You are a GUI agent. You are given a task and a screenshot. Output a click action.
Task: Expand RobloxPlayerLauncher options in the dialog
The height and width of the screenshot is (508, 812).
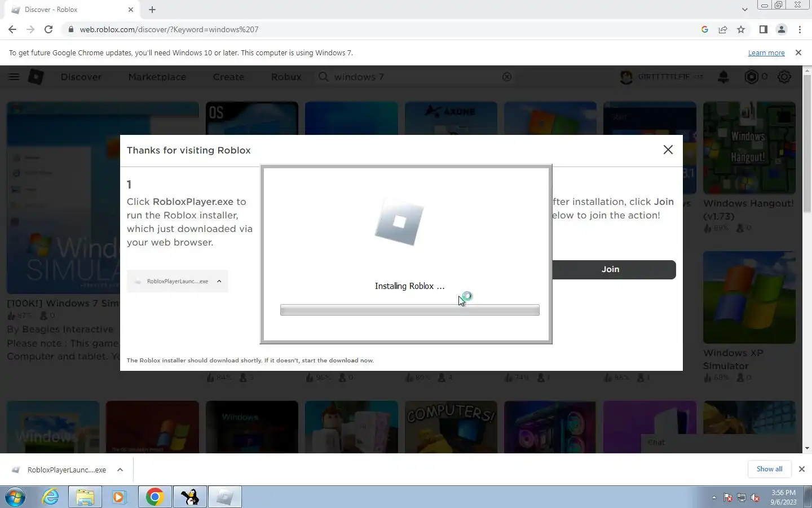(x=219, y=281)
